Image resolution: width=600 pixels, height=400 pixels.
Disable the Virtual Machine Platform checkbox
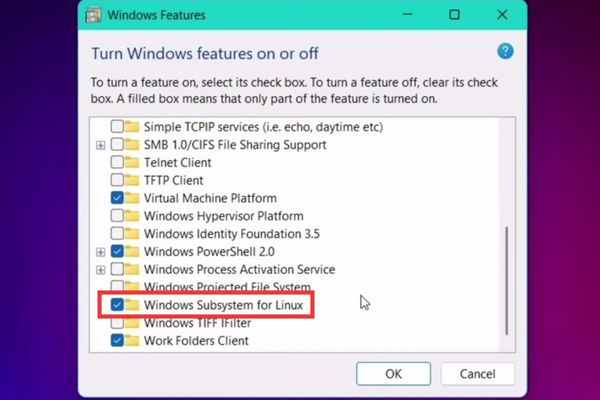(x=118, y=198)
